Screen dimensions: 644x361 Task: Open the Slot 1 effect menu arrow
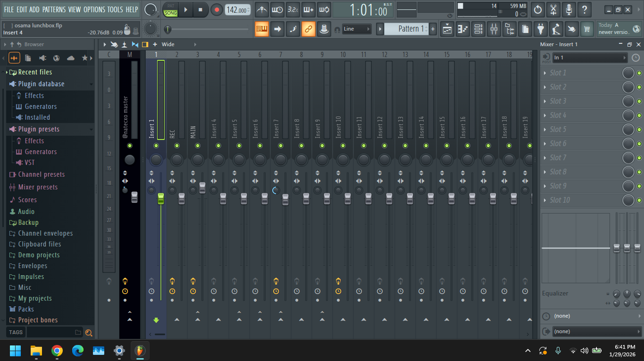pos(545,73)
